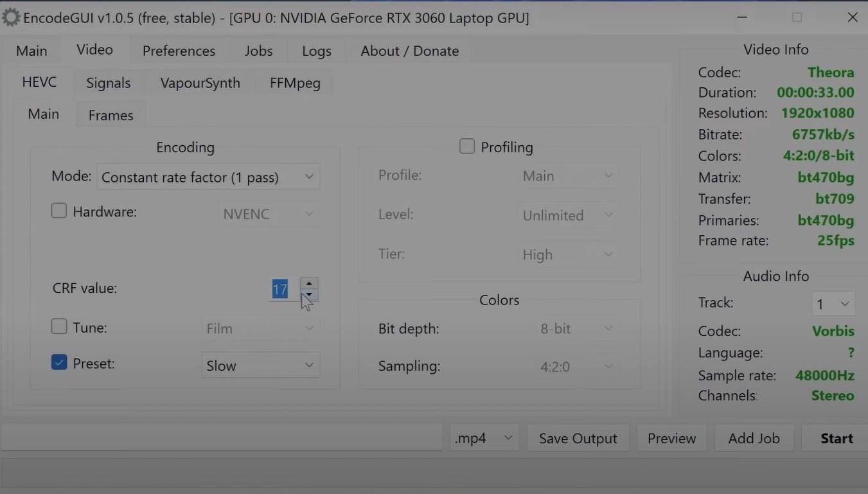Maximize the EncodeGUI window
868x494 pixels.
point(797,17)
